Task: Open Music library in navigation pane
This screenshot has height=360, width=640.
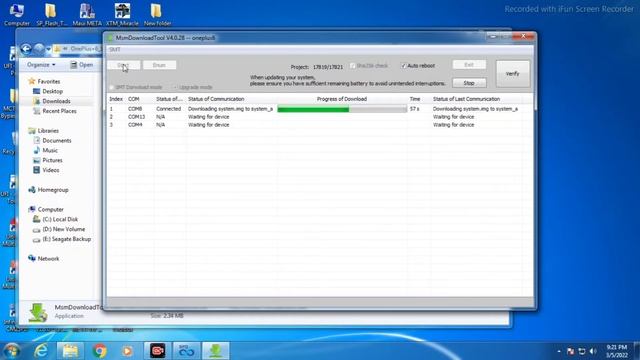Action: 50,150
